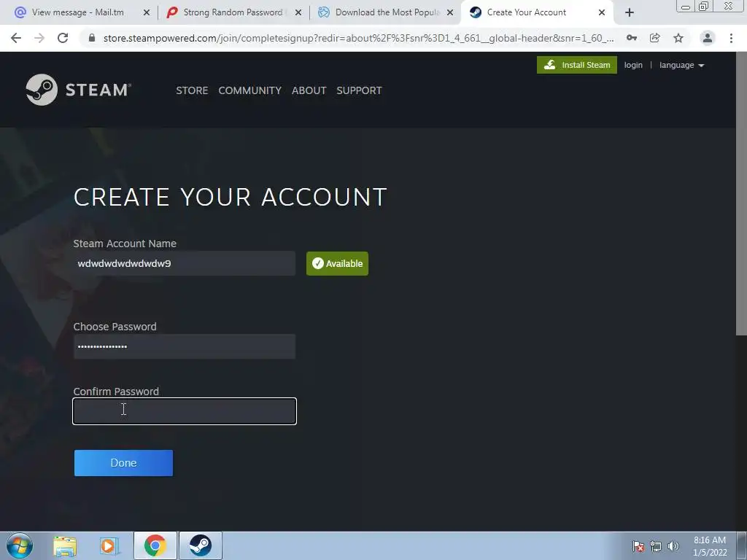Click the Steam logo in header

click(x=79, y=90)
